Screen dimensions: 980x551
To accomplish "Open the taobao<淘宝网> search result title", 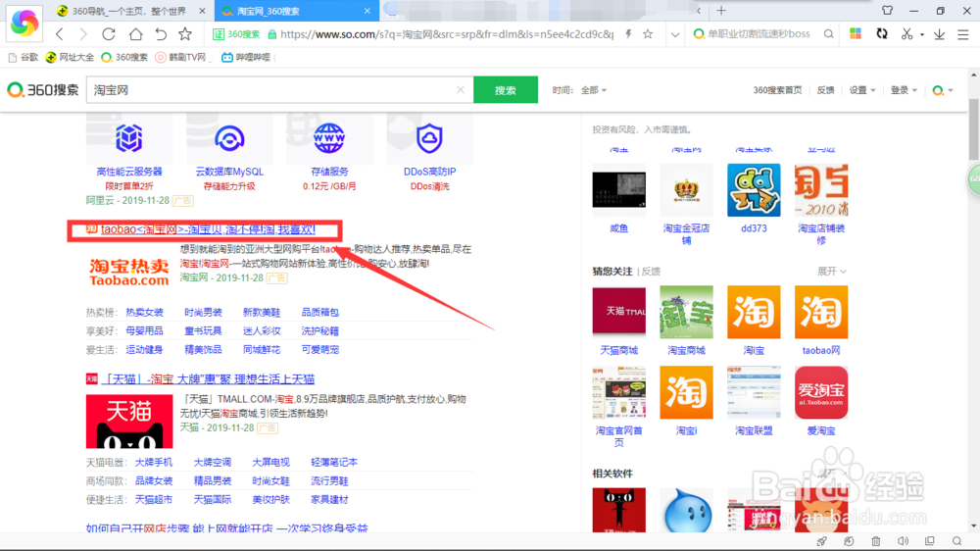I will pos(208,229).
